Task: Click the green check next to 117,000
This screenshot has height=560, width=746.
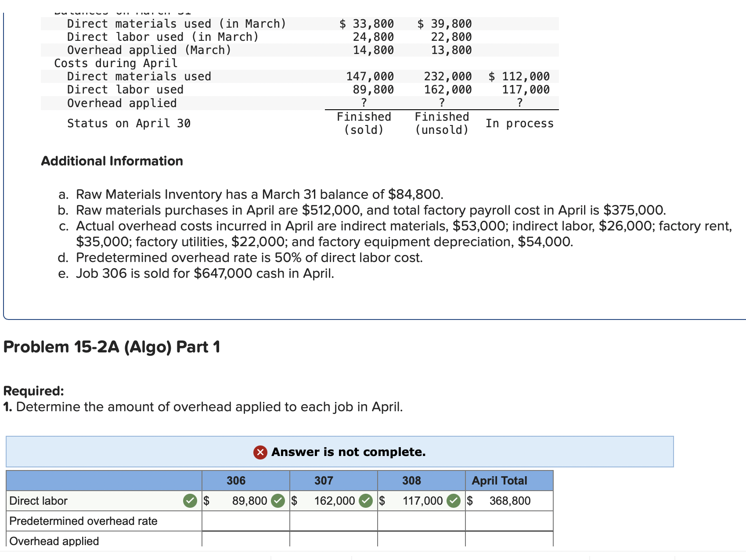Action: pyautogui.click(x=454, y=500)
